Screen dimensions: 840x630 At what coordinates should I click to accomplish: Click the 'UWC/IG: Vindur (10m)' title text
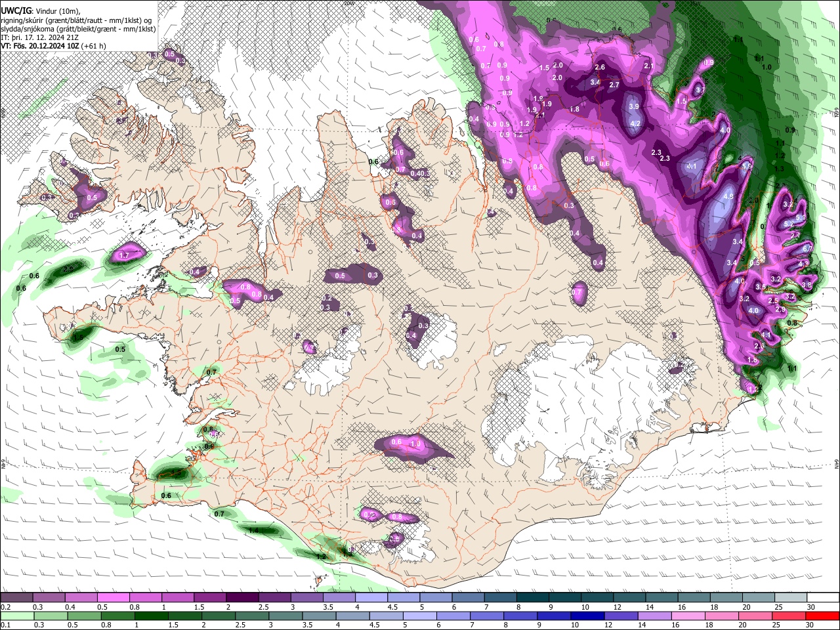[x=40, y=10]
